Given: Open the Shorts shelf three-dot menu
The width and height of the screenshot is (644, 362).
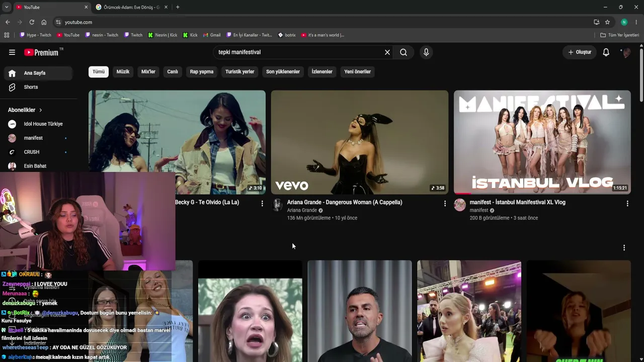Looking at the screenshot, I should pyautogui.click(x=624, y=248).
